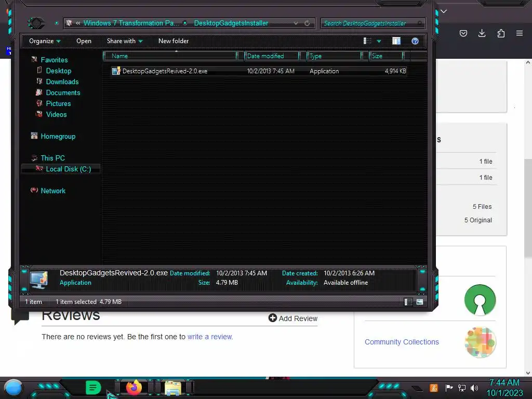Click 10/2/2013 7:45 AM date cell
Screen dimensions: 532x399
(x=271, y=71)
